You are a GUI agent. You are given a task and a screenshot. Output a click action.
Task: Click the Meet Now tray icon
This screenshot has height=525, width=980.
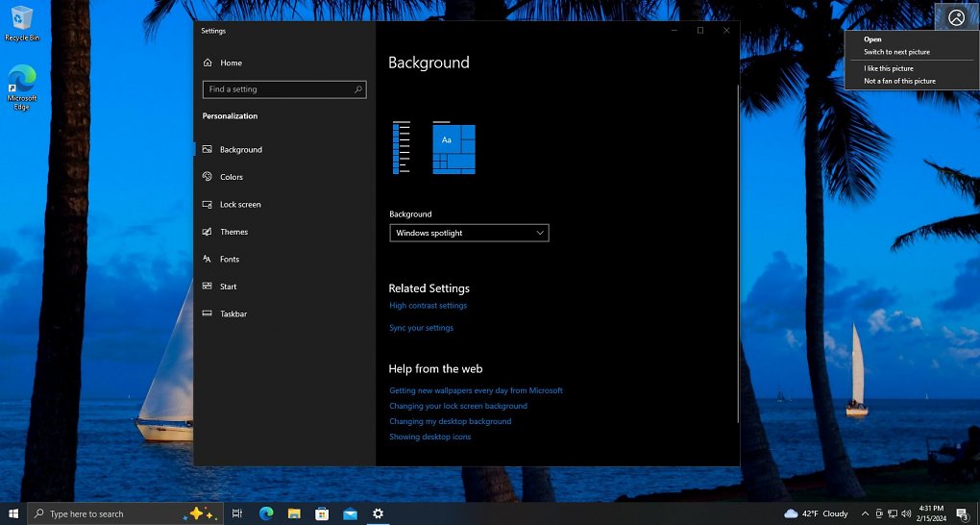(879, 513)
